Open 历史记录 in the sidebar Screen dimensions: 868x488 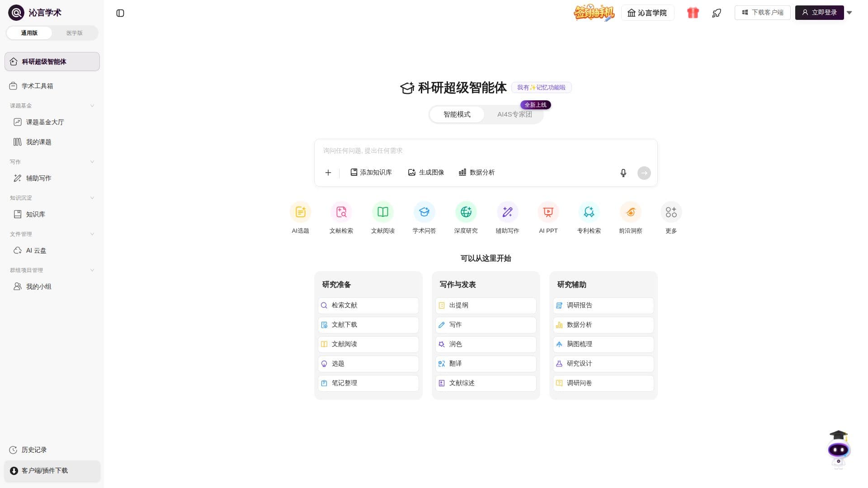click(x=52, y=450)
